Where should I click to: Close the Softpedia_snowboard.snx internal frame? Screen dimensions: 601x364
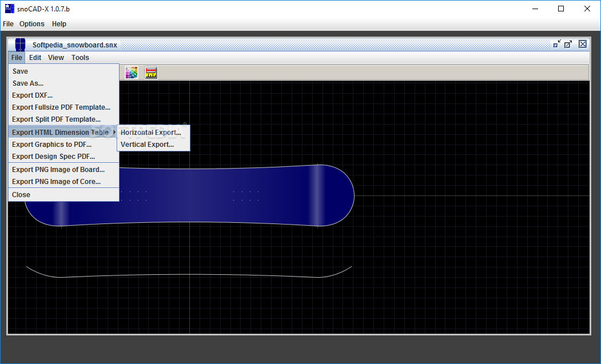pyautogui.click(x=583, y=45)
